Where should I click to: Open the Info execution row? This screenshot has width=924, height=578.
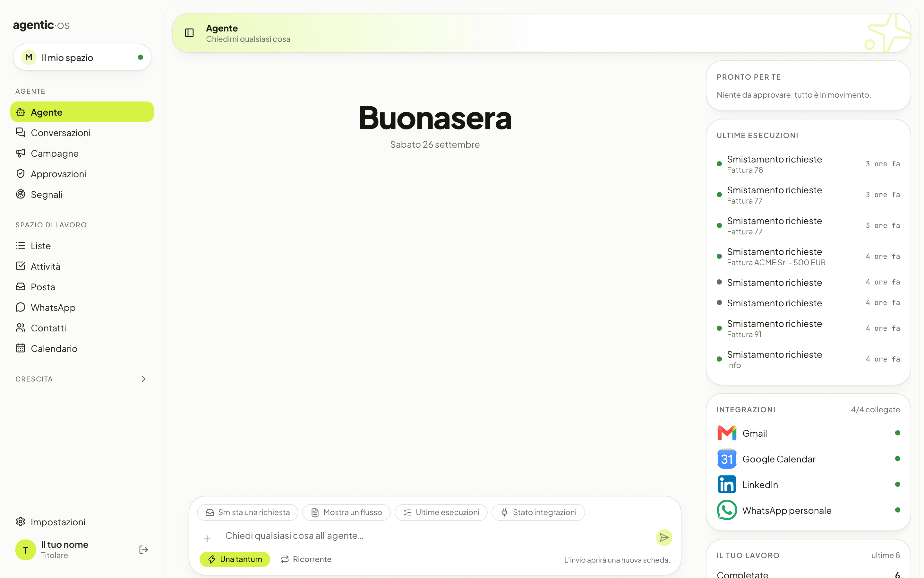808,359
